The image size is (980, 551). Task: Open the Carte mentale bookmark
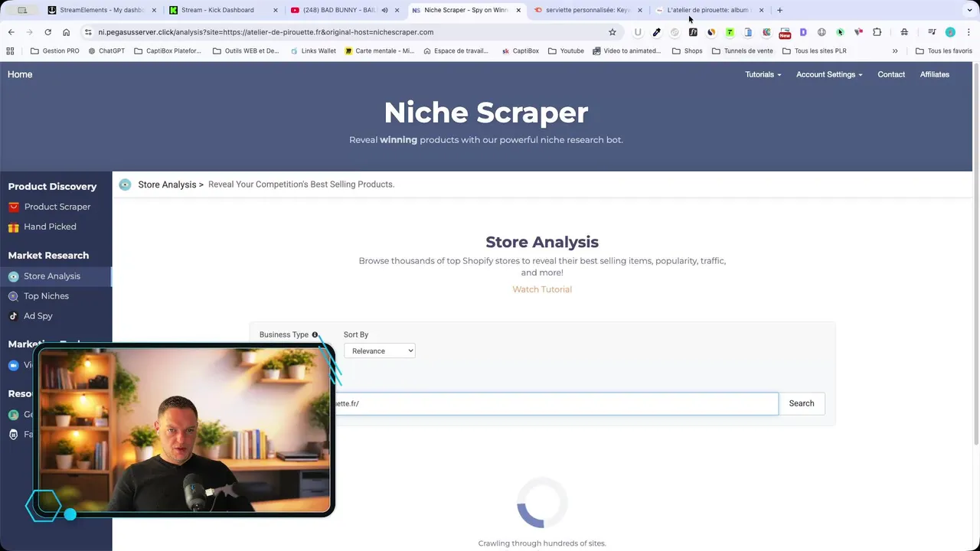[x=380, y=51]
